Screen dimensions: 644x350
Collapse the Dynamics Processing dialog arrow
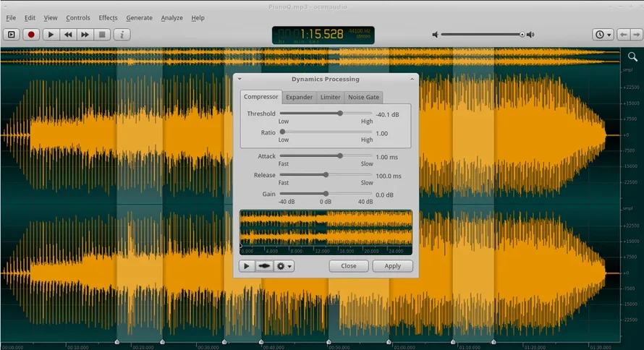click(x=240, y=79)
